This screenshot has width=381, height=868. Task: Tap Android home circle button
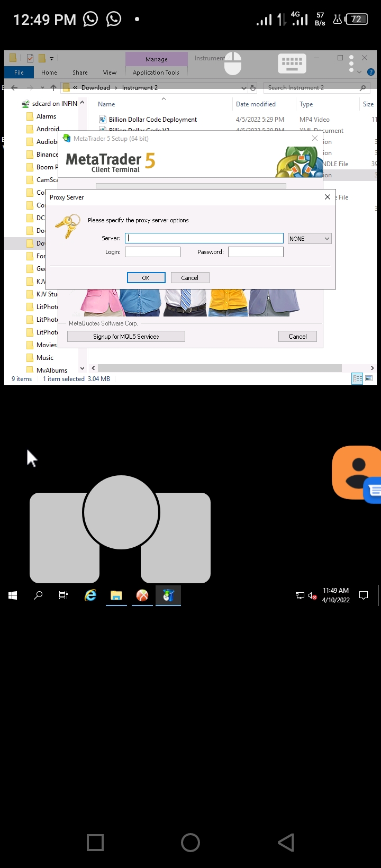[190, 843]
